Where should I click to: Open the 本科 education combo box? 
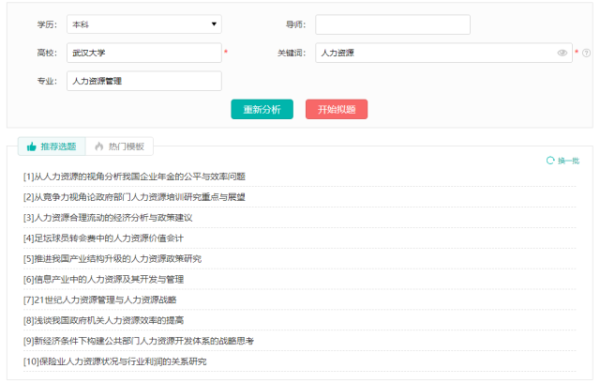point(144,24)
